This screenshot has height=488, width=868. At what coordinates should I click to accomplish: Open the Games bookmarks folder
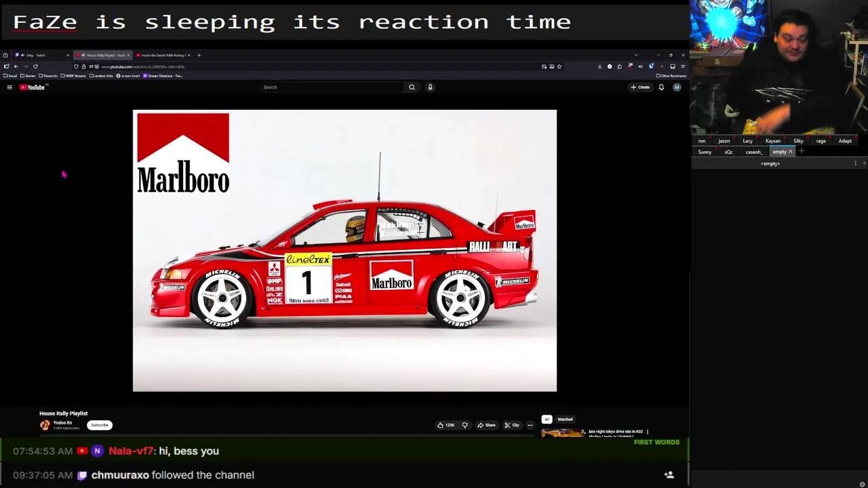28,76
